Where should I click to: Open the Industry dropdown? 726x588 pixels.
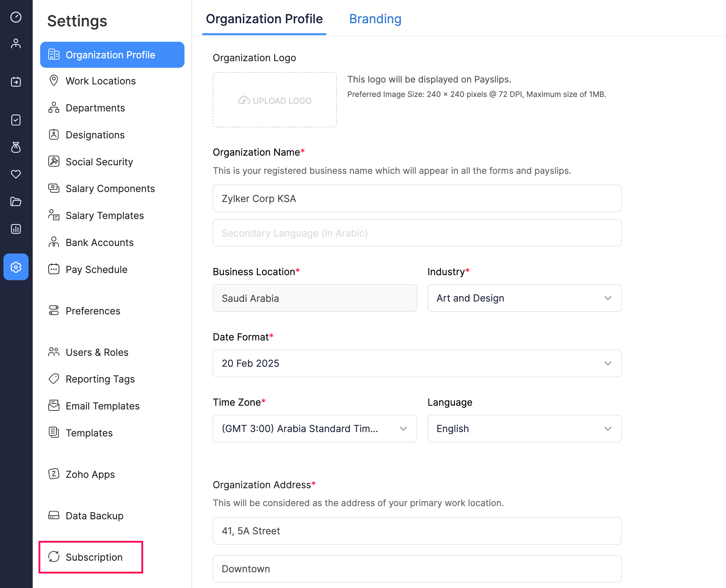pyautogui.click(x=524, y=298)
